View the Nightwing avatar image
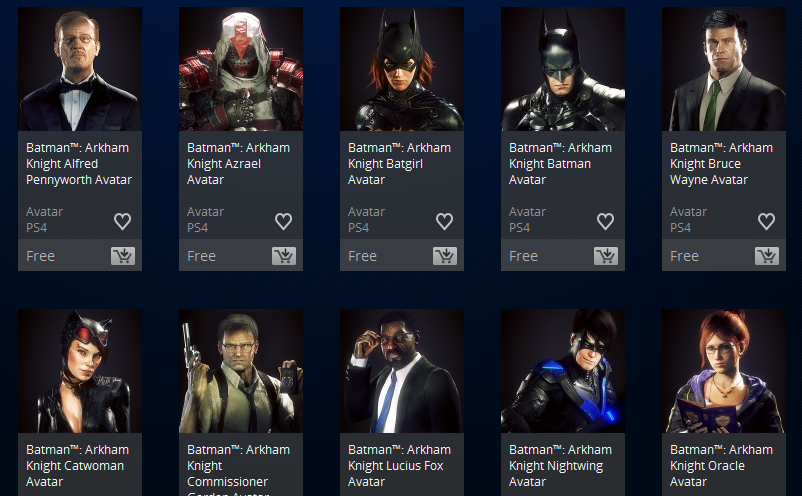This screenshot has height=496, width=802. [563, 371]
